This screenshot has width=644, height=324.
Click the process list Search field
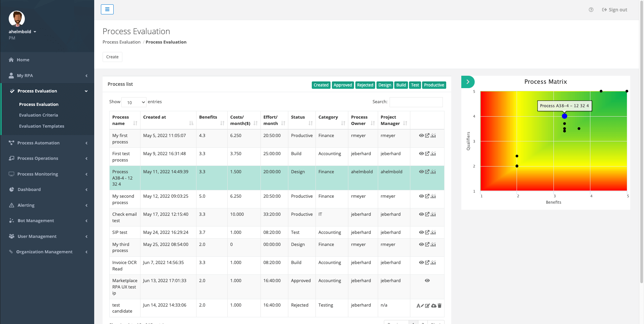(x=416, y=102)
